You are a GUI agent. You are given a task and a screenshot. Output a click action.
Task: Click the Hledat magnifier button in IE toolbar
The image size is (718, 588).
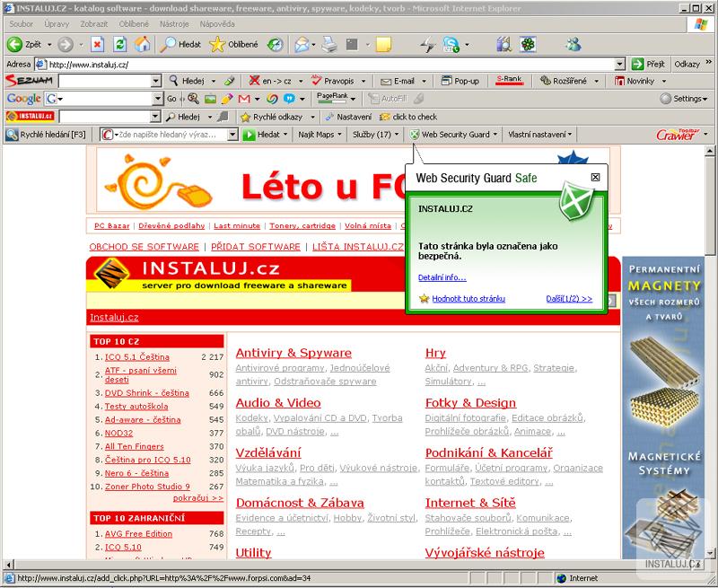tap(180, 44)
